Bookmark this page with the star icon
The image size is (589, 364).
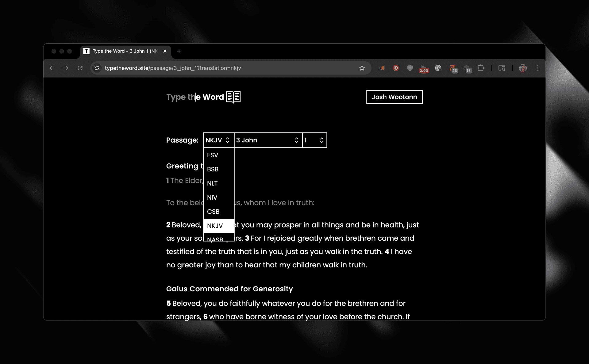[x=362, y=68]
